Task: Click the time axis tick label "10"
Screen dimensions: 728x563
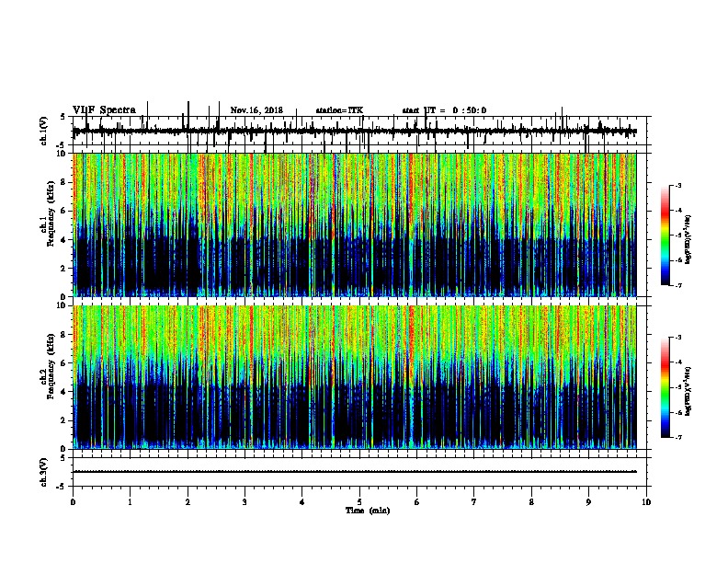Action: (646, 502)
